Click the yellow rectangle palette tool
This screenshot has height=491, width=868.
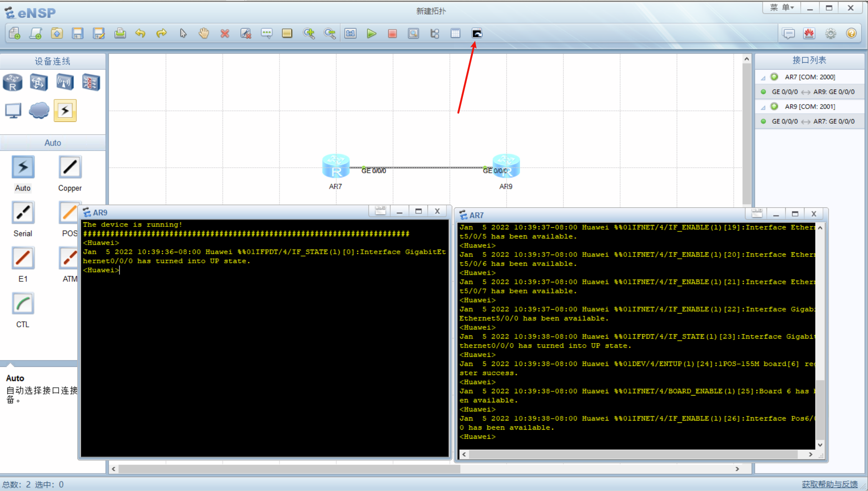click(x=287, y=33)
